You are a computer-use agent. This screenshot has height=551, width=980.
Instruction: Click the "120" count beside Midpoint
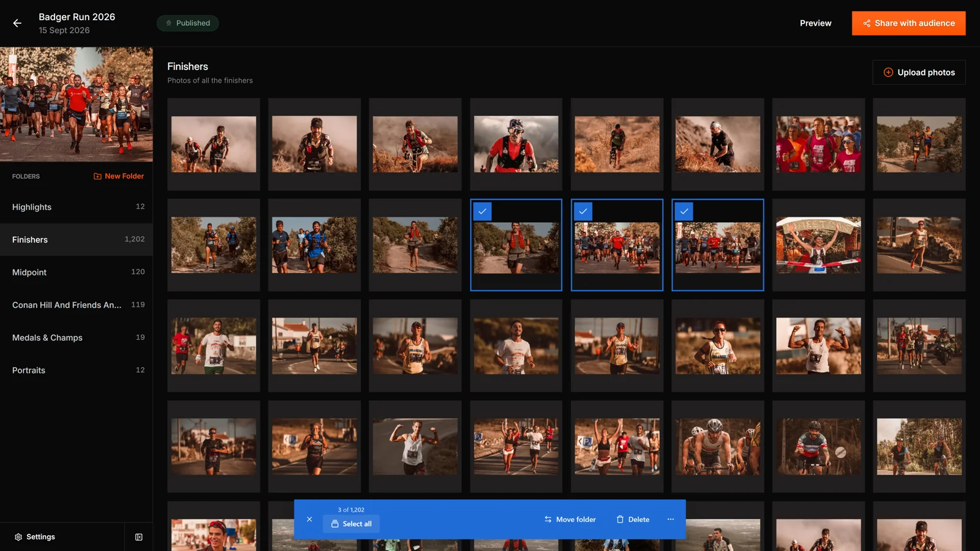pyautogui.click(x=138, y=272)
